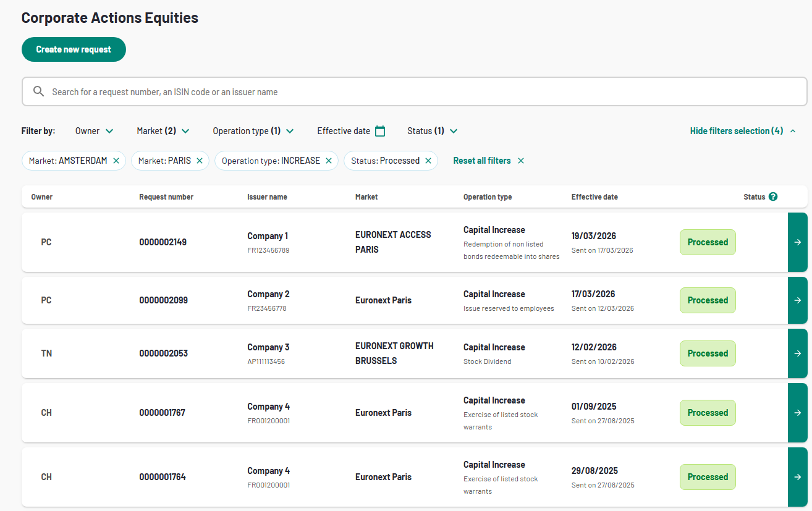Open the Effective date calendar picker
Image resolution: width=812 pixels, height=511 pixels.
(380, 131)
